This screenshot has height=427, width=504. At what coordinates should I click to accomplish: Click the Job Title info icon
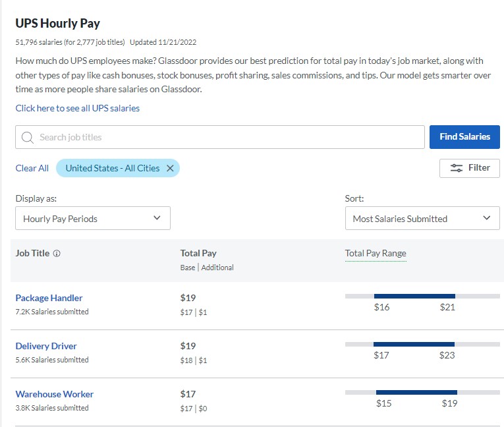[57, 254]
